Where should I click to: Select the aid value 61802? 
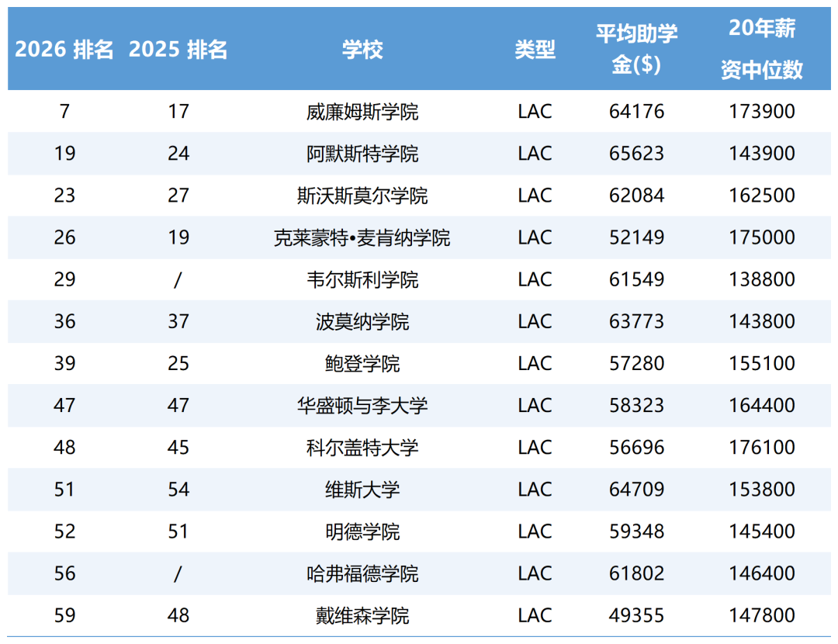coord(636,574)
